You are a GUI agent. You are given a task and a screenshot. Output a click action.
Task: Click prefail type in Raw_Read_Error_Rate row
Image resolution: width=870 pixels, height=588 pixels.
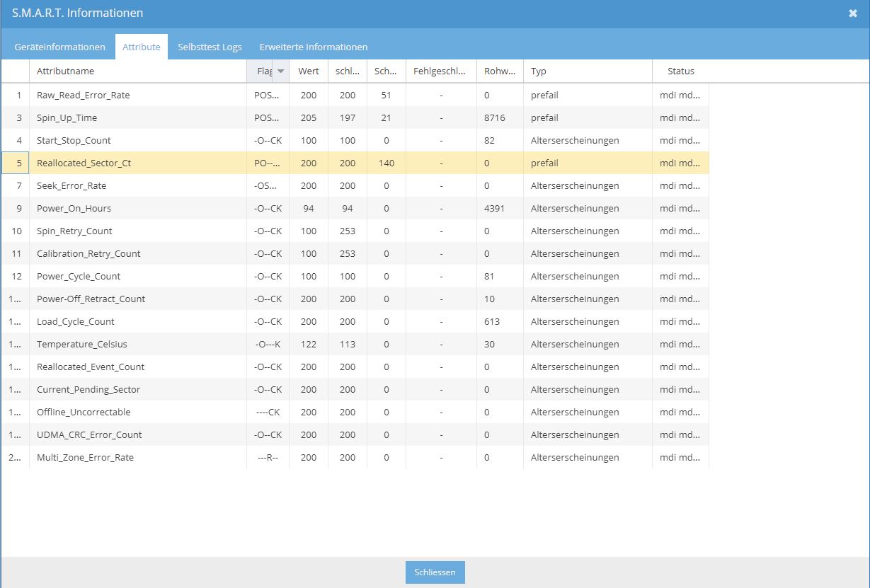point(544,95)
